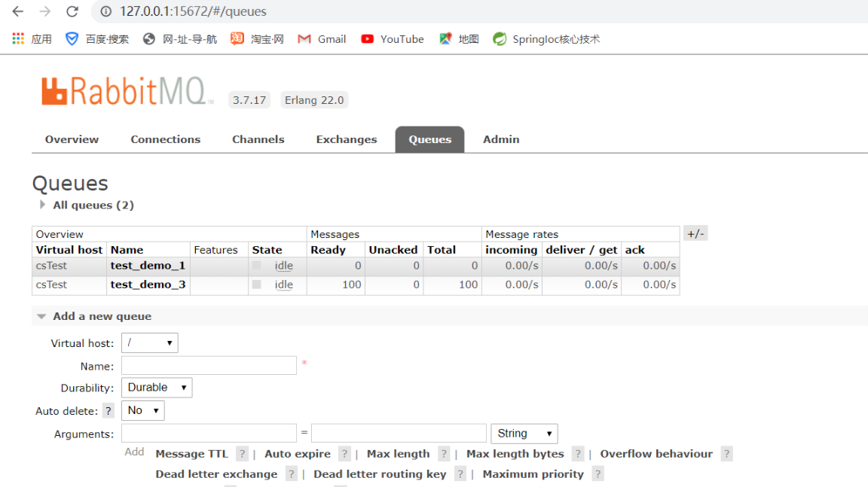Screen dimensions: 868x487
Task: Open help for Auto delete
Action: 108,411
